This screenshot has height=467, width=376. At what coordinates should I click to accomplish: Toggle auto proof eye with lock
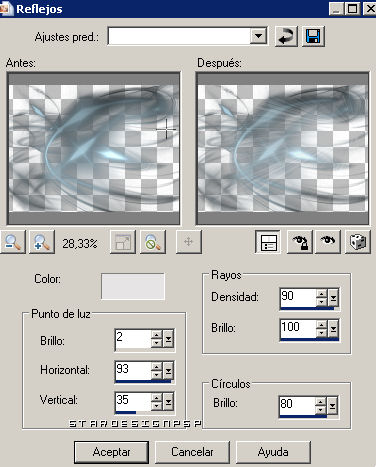pyautogui.click(x=300, y=242)
